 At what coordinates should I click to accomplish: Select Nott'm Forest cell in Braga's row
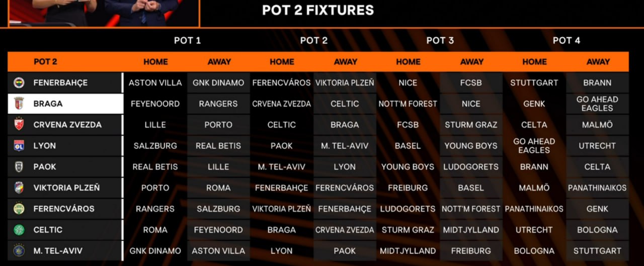408,104
